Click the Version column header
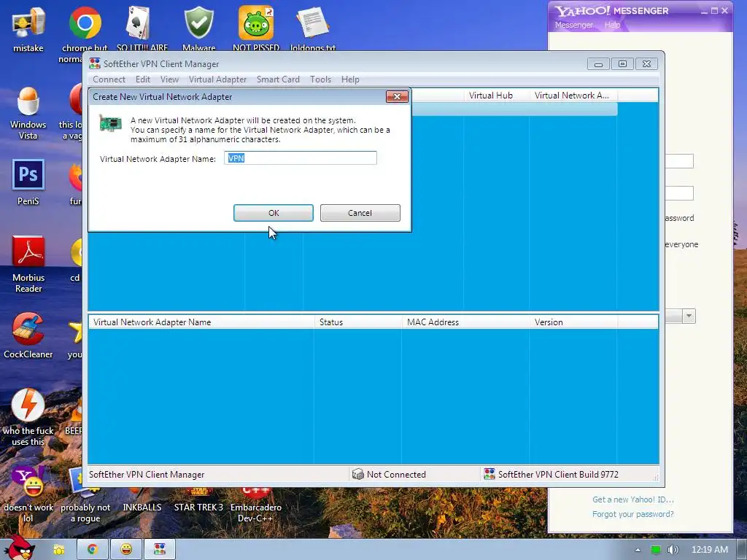 click(573, 322)
